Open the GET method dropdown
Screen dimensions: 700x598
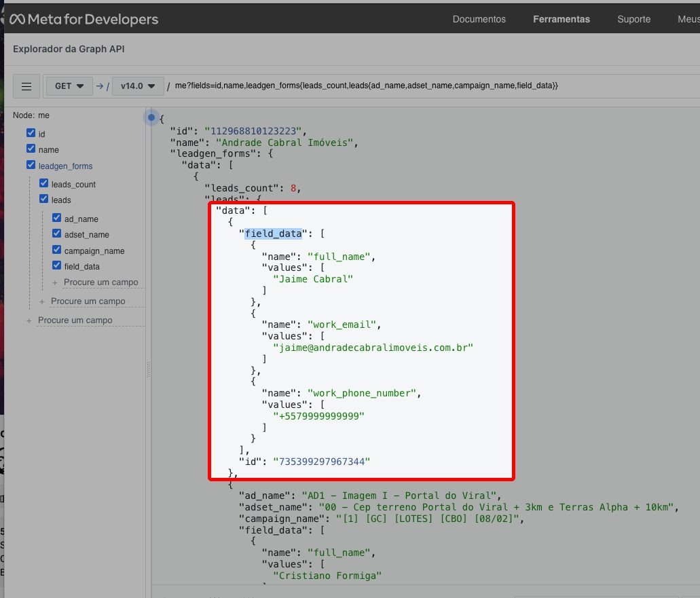click(69, 86)
